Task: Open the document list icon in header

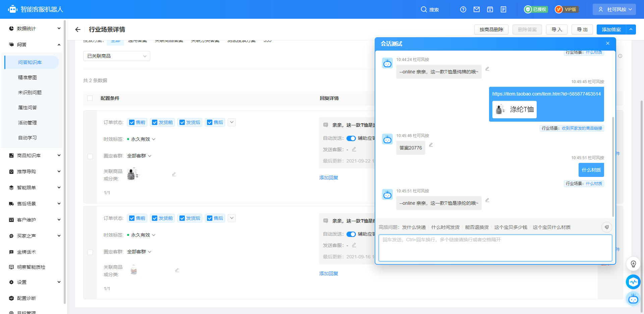Action: (503, 9)
